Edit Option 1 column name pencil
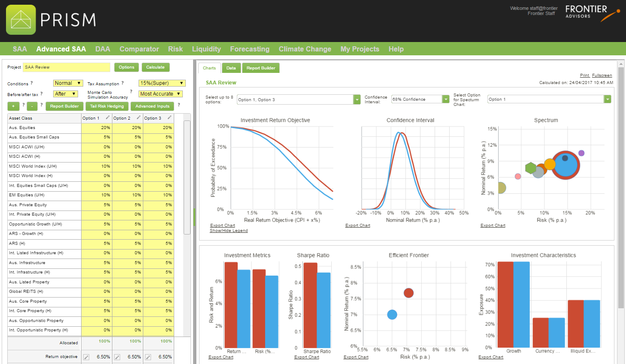626x364 pixels. [x=108, y=117]
